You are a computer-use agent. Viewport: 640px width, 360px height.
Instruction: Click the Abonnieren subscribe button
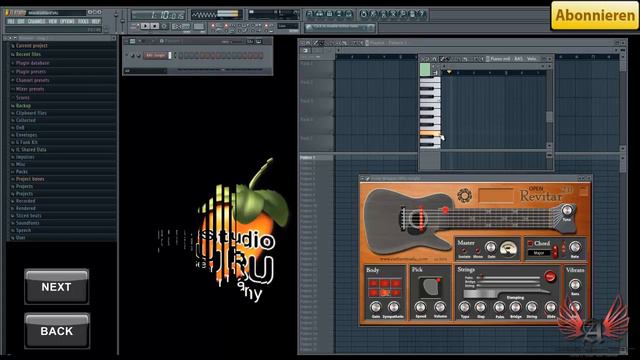click(x=595, y=16)
